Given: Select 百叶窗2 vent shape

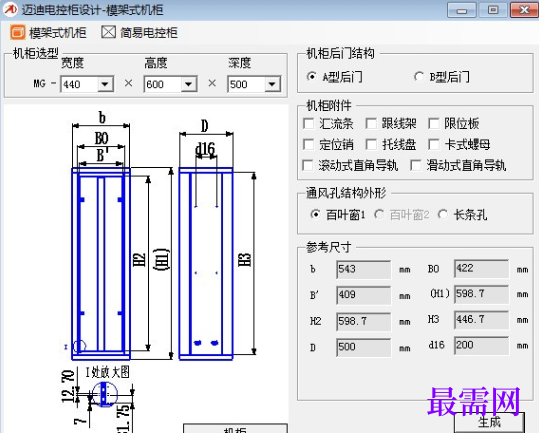Looking at the screenshot, I should coord(379,215).
